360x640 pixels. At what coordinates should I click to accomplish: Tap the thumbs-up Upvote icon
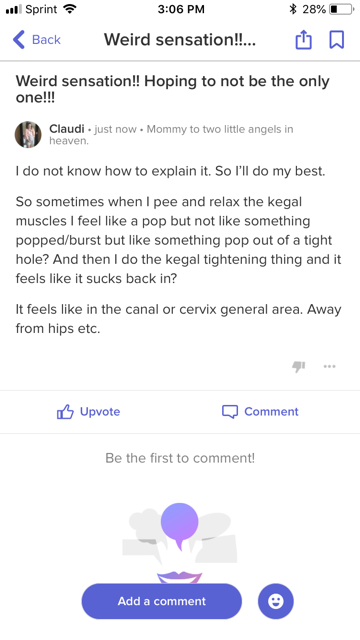65,412
